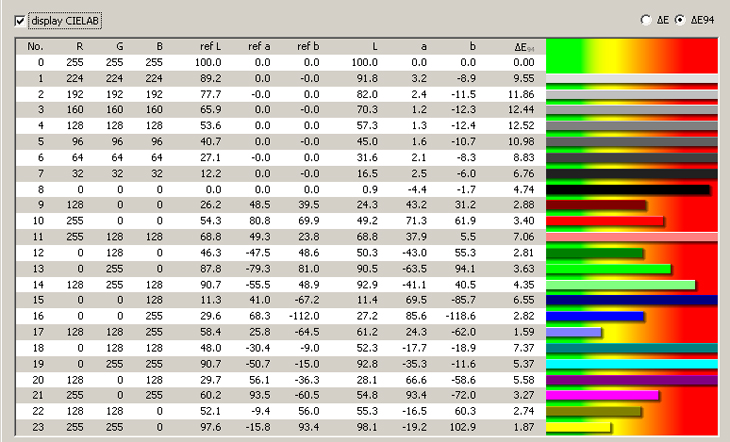Click the ref L column header
Viewport: 730px width, 442px height.
point(208,46)
